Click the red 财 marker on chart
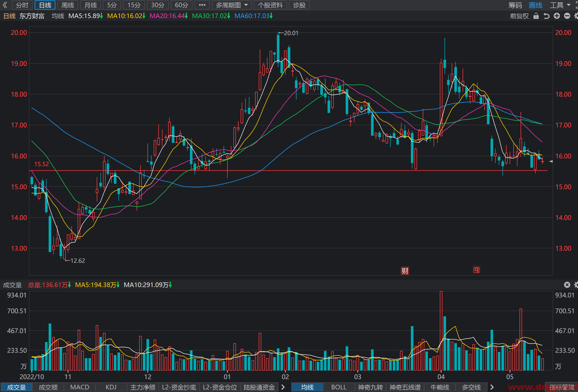 tap(405, 271)
